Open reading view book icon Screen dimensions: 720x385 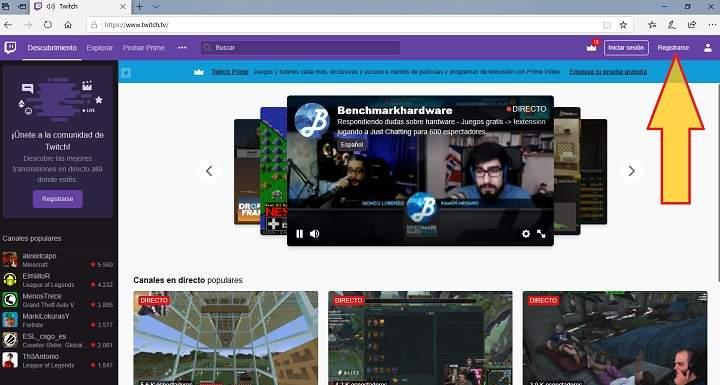607,25
